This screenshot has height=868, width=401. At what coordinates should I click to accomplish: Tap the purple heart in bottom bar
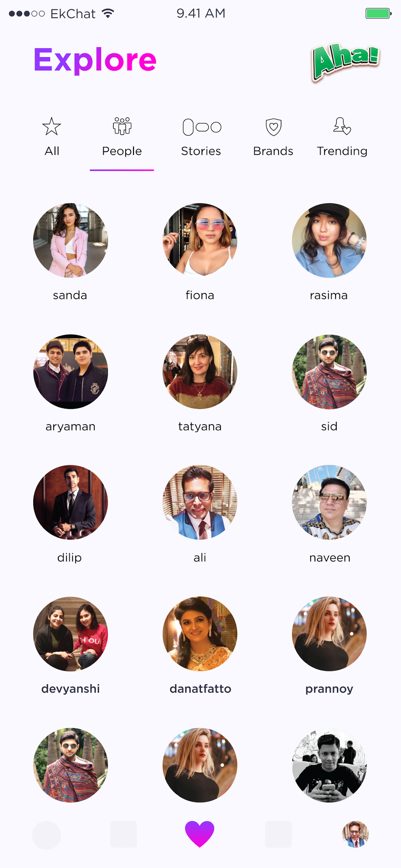point(200,834)
